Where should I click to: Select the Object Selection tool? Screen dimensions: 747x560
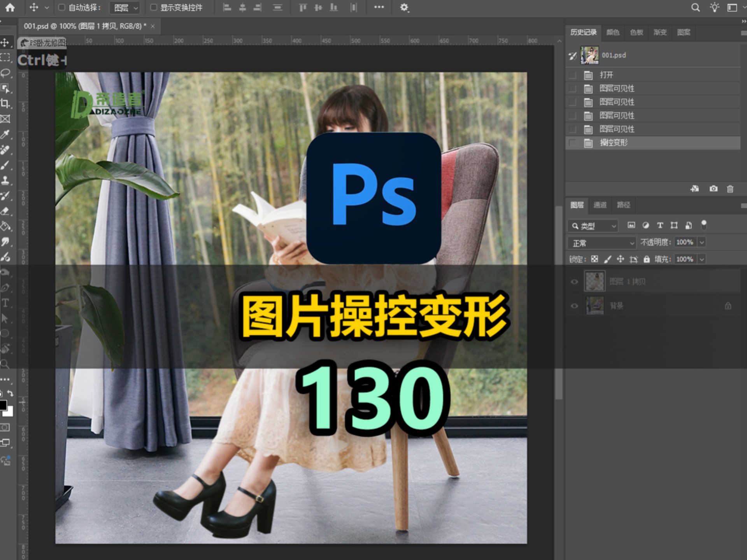pyautogui.click(x=5, y=88)
